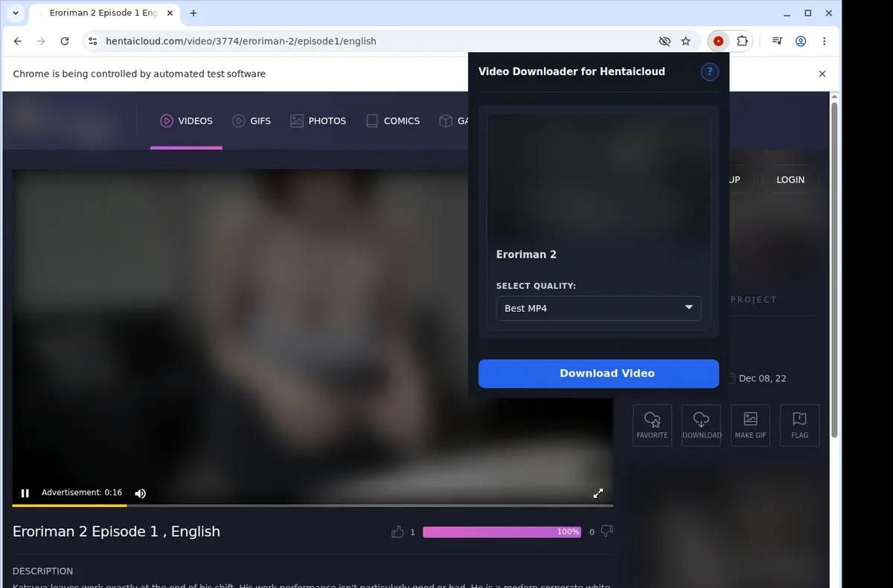Click the popup video thumbnail preview
This screenshot has height=588, width=893.
(x=598, y=176)
